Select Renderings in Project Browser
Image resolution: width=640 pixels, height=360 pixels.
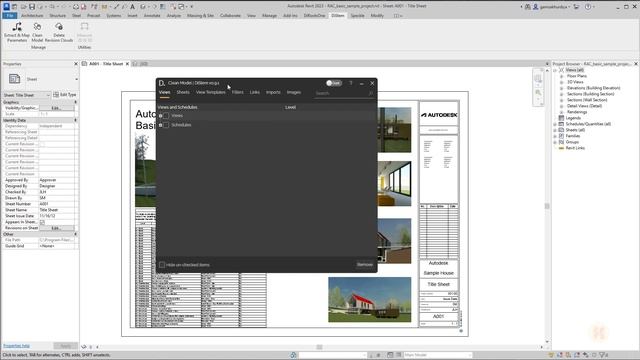(577, 112)
